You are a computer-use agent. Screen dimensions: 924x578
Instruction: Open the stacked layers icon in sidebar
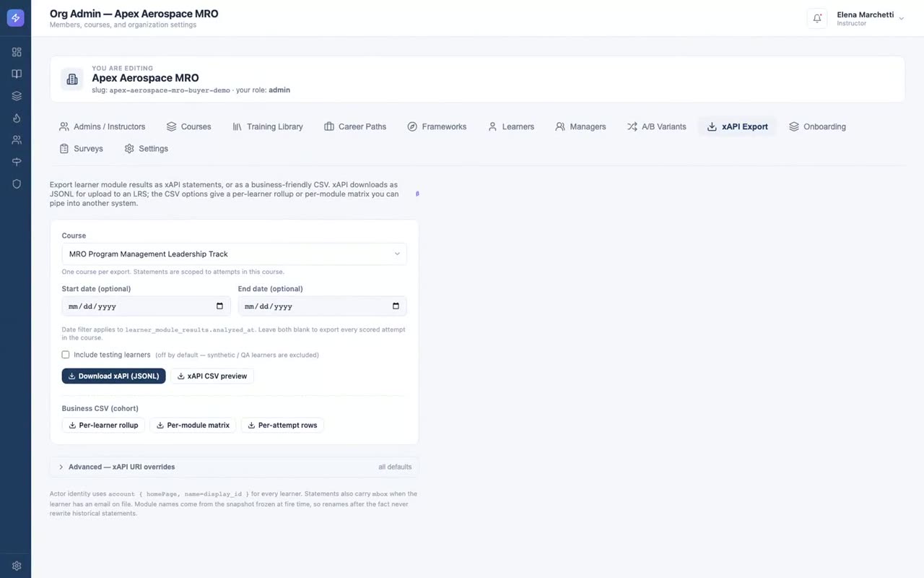17,96
